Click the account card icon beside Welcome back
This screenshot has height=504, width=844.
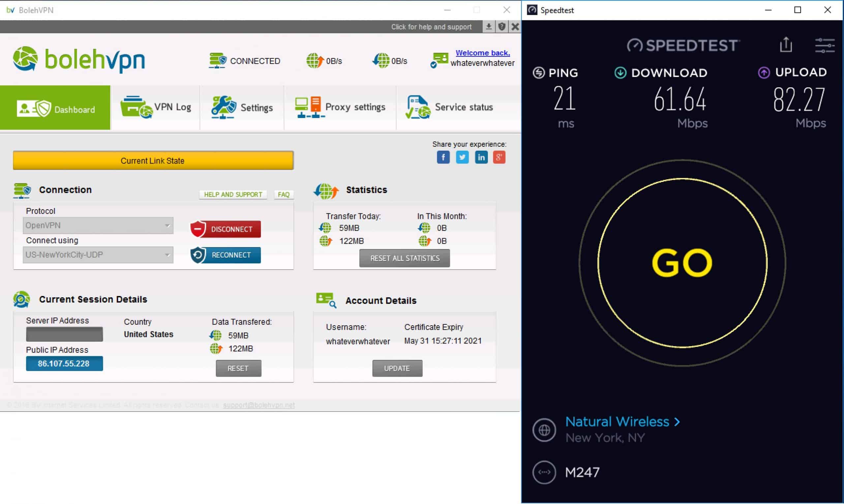[439, 60]
